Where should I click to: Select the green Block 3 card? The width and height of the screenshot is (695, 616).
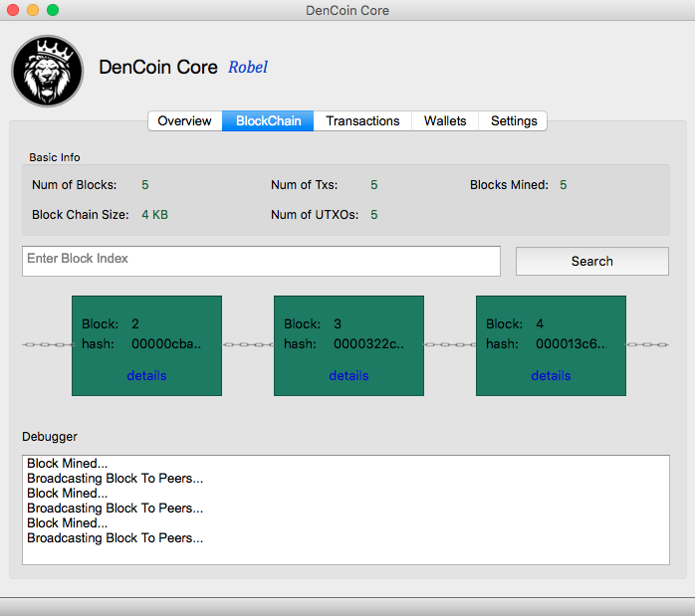click(x=348, y=308)
